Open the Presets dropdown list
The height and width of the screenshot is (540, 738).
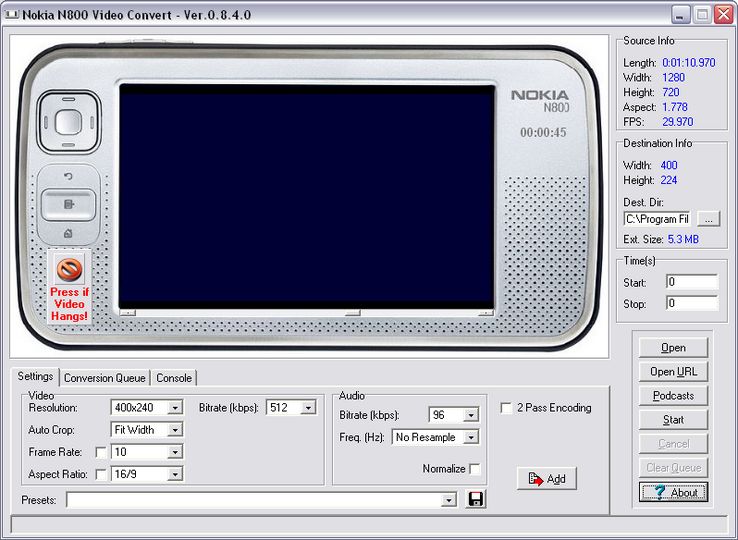click(x=449, y=500)
